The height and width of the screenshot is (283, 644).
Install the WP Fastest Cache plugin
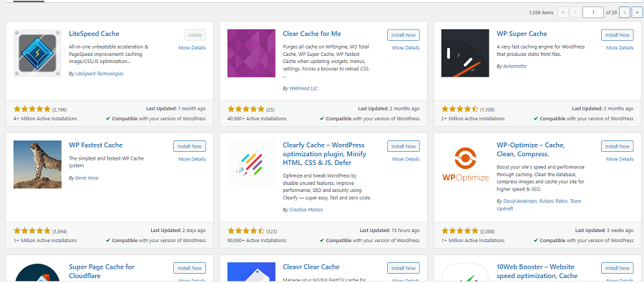point(190,146)
